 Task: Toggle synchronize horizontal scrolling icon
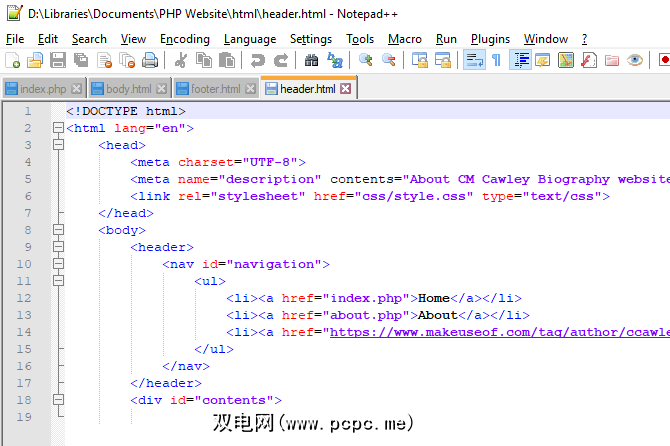[443, 60]
